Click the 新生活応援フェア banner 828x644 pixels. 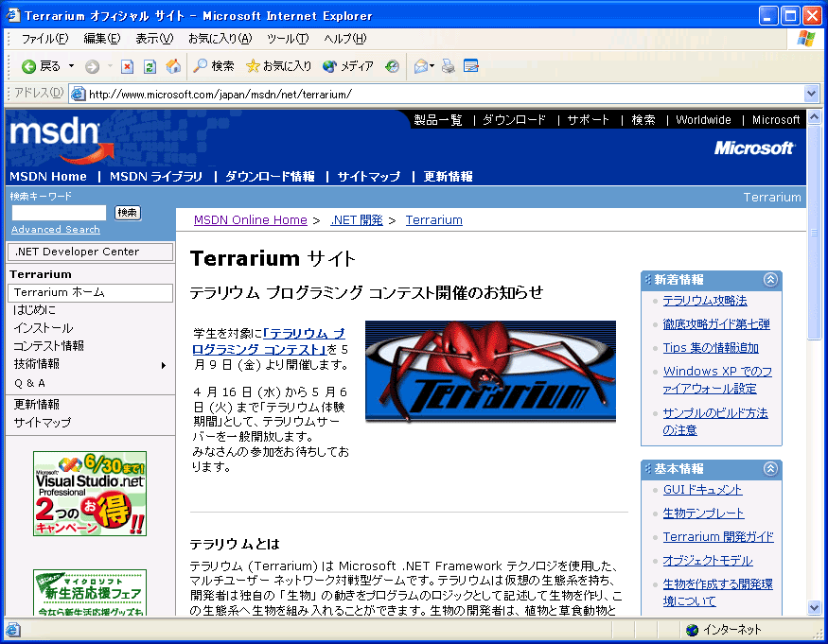click(90, 592)
